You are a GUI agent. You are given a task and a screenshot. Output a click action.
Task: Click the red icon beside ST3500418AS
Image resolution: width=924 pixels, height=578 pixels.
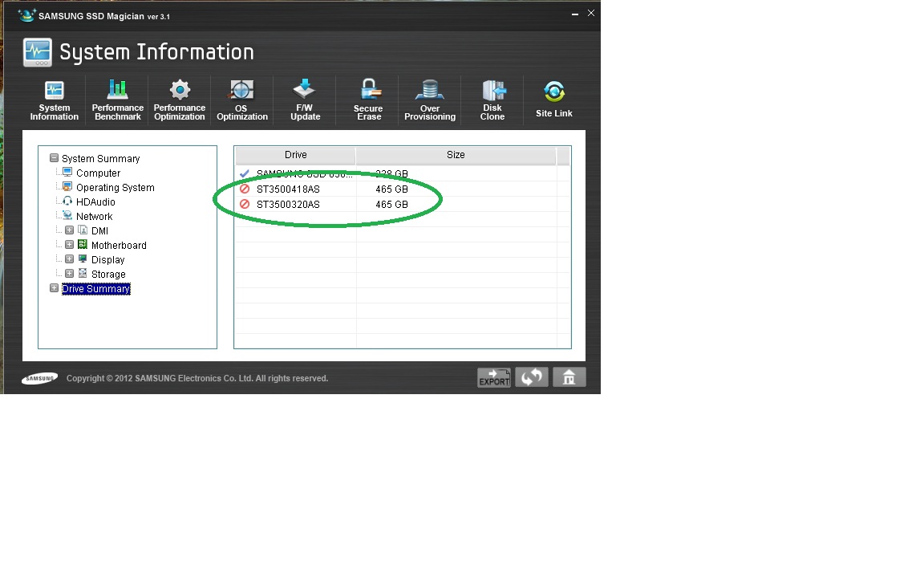[245, 189]
